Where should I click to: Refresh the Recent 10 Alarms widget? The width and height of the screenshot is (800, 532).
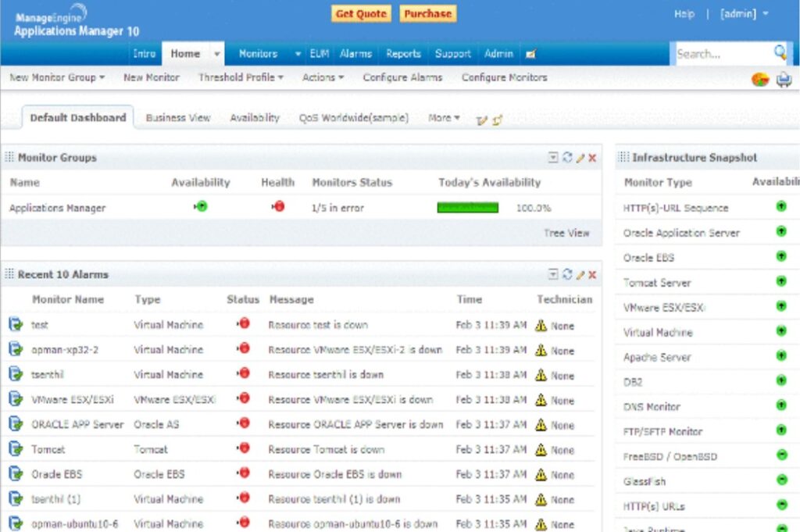(x=566, y=274)
